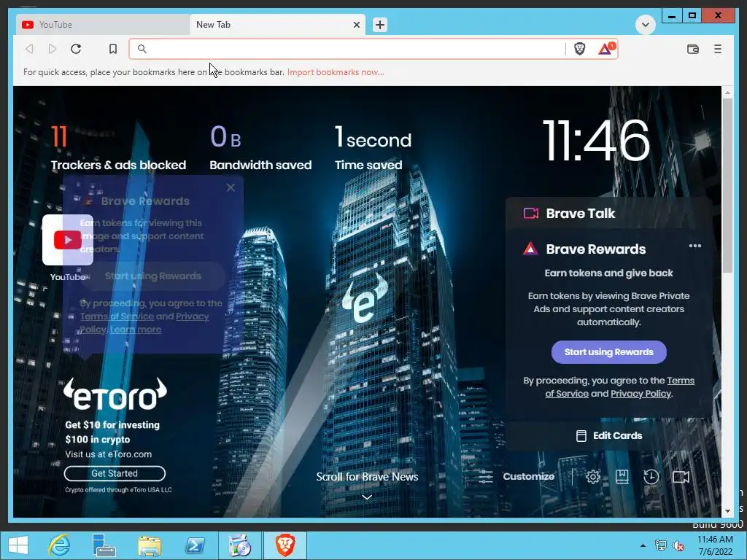The image size is (747, 560).
Task: Click the Brave browser taskbar icon
Action: tap(285, 545)
